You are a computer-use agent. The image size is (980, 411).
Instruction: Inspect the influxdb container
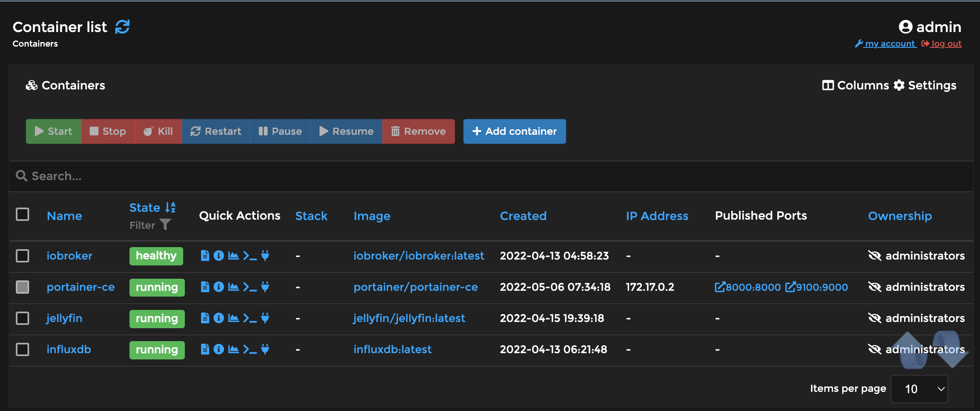coord(219,349)
